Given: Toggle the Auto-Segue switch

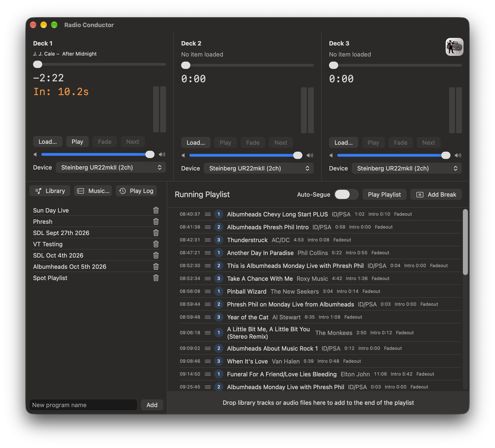Looking at the screenshot, I should pyautogui.click(x=346, y=195).
